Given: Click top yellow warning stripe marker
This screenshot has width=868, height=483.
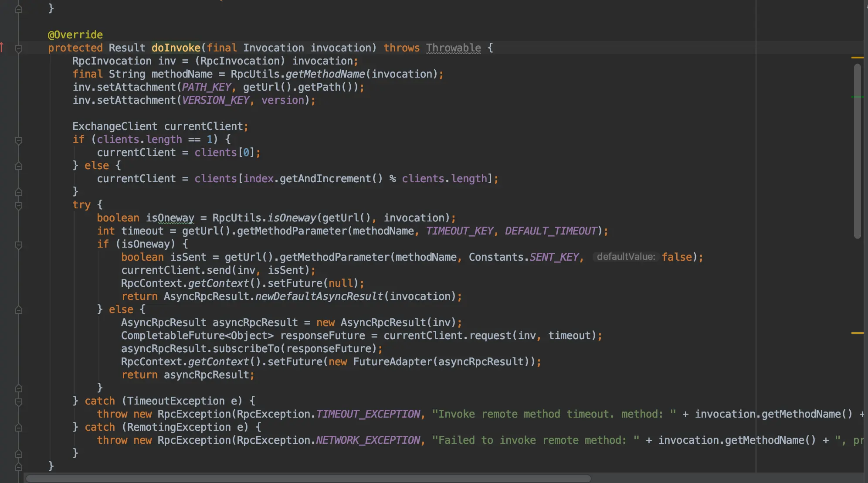Looking at the screenshot, I should pos(857,58).
